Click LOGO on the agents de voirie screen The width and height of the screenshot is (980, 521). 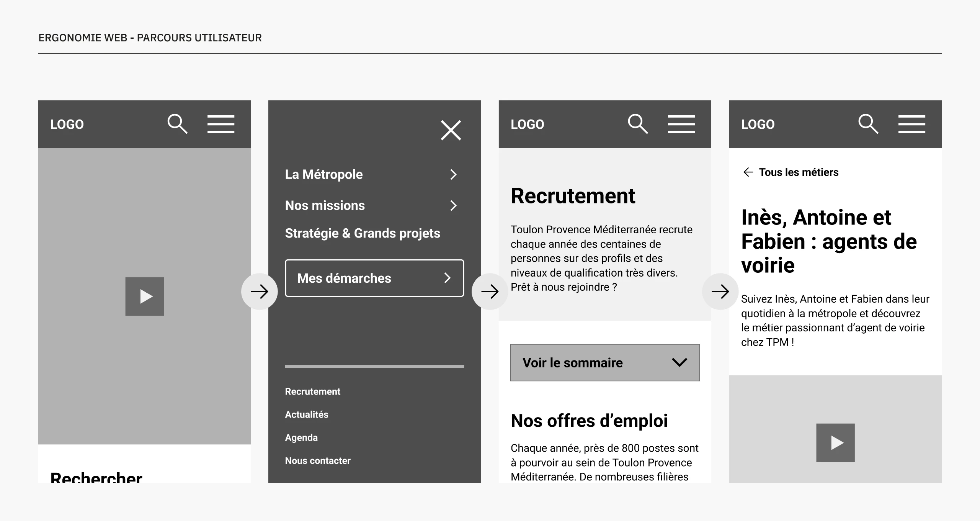coord(758,125)
